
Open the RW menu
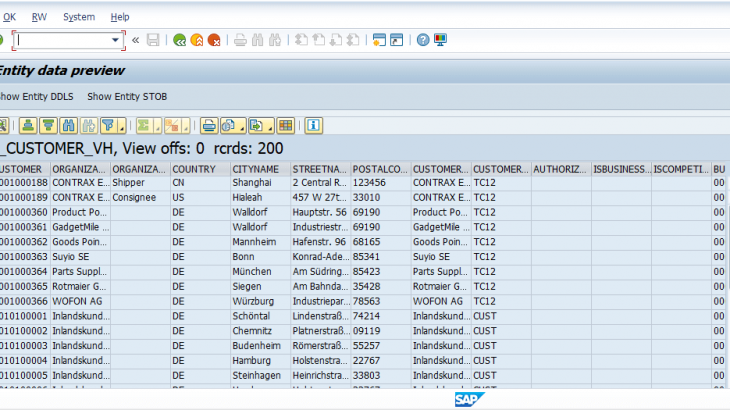(39, 17)
